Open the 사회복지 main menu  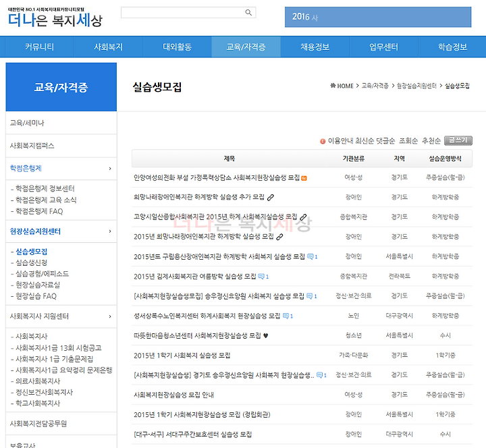(108, 47)
